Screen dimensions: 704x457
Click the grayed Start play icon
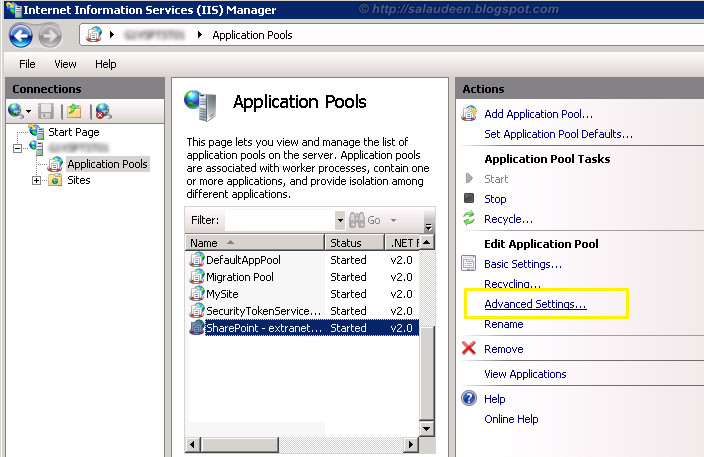tap(469, 178)
